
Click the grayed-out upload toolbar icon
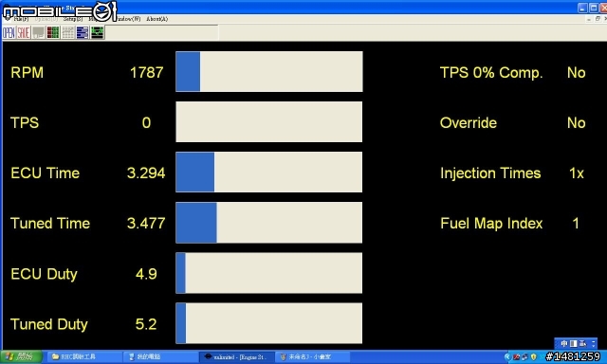click(38, 33)
